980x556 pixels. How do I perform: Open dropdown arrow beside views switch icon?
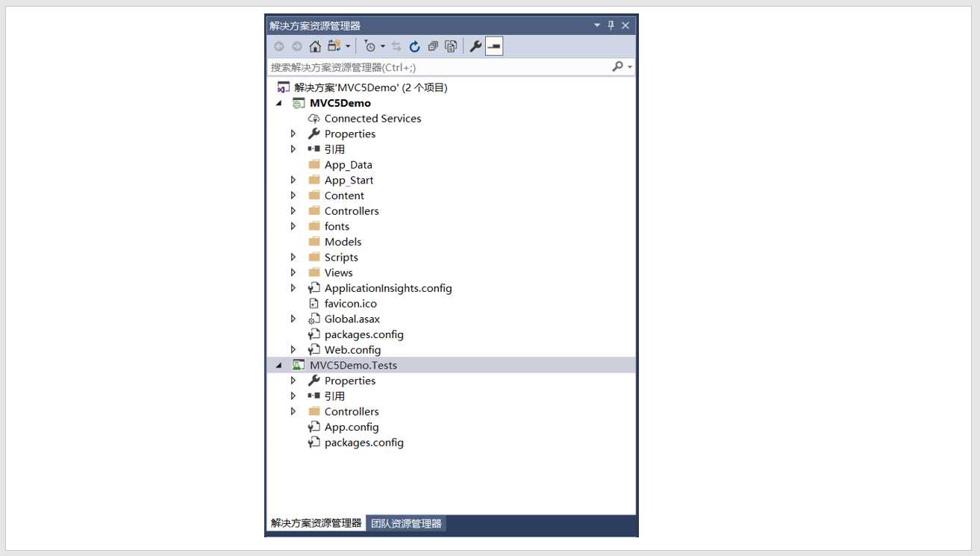pyautogui.click(x=348, y=46)
